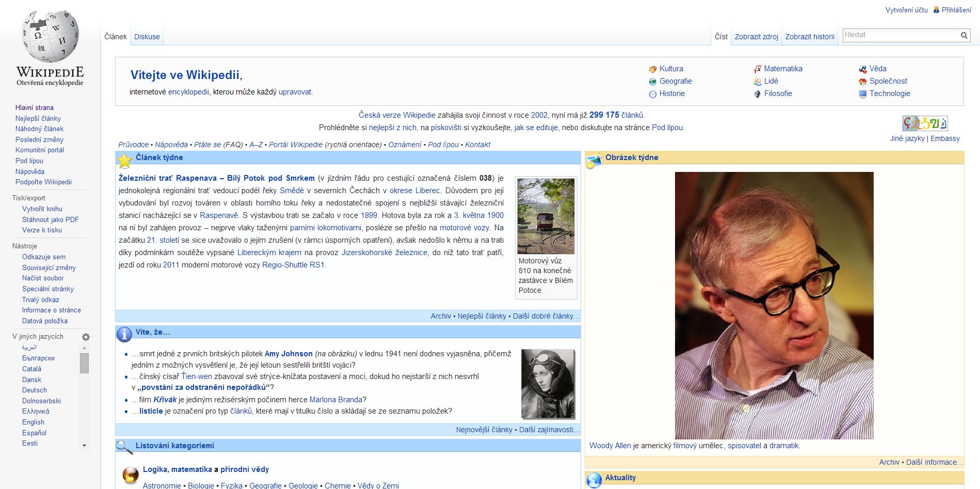Open Náhodný článek in sidebar
This screenshot has width=980, height=489.
[40, 129]
